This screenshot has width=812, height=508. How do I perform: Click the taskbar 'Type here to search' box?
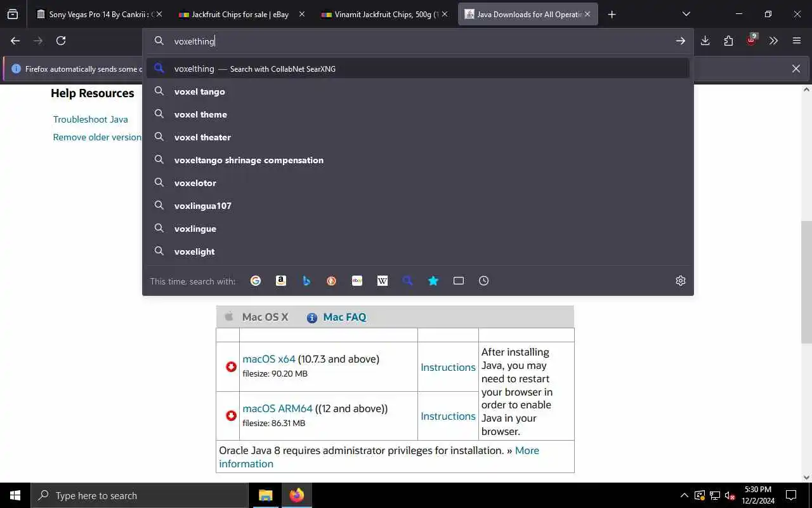coord(140,495)
